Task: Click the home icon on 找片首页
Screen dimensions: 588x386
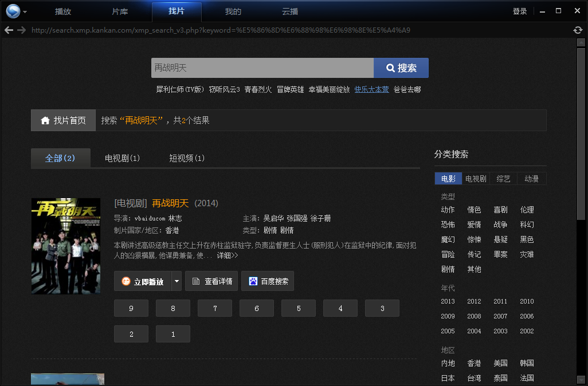Action: click(45, 120)
